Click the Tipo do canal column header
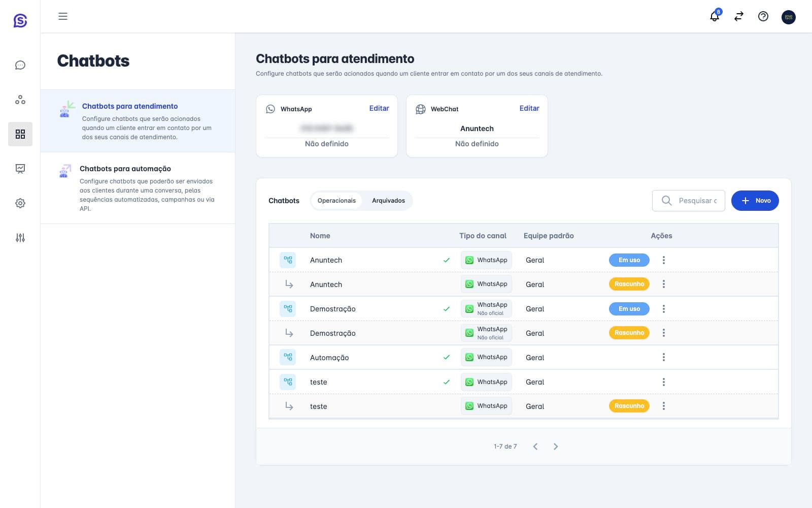Screen dimensions: 812x508 [483, 236]
